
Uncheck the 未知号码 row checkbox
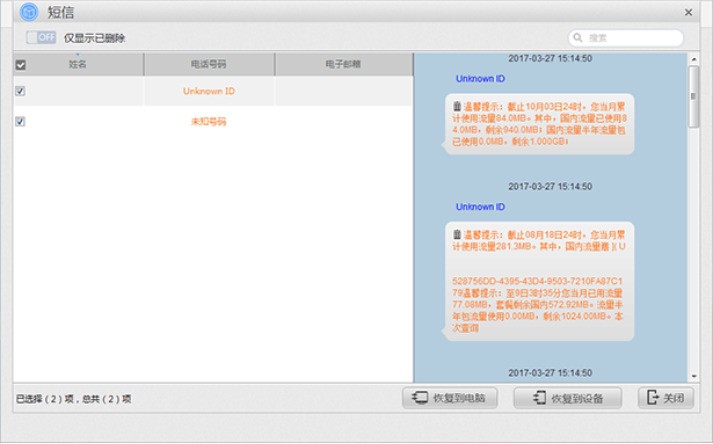click(21, 121)
